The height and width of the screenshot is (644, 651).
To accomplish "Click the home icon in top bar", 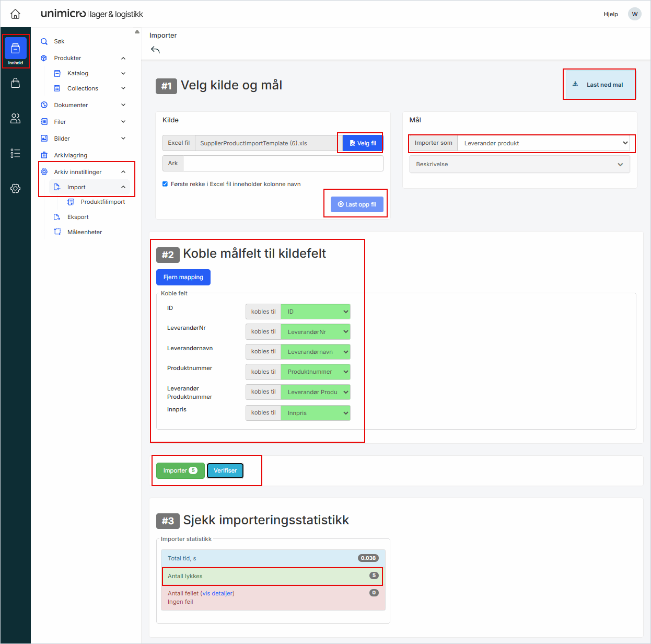I will coord(15,14).
